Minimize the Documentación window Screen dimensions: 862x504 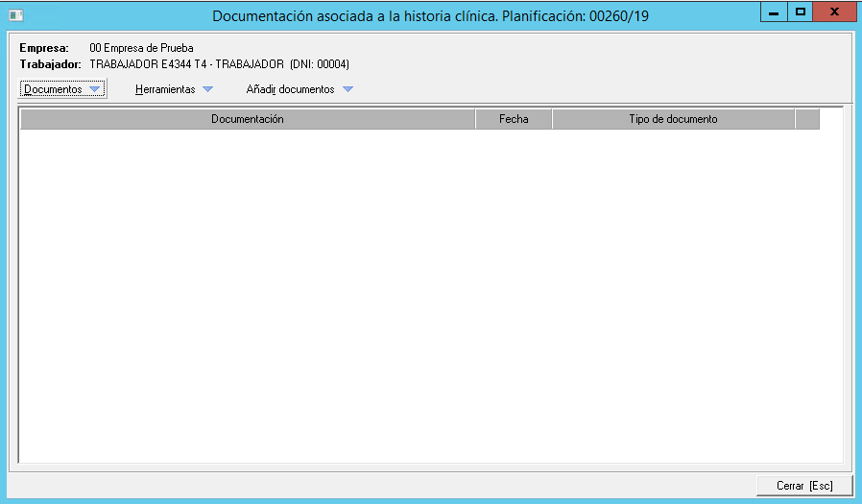[x=773, y=12]
